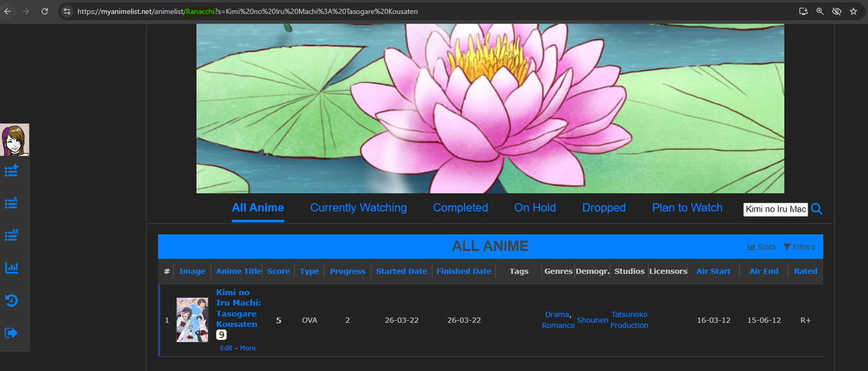868x371 pixels.
Task: Open the user avatar in the sidebar
Action: 15,140
